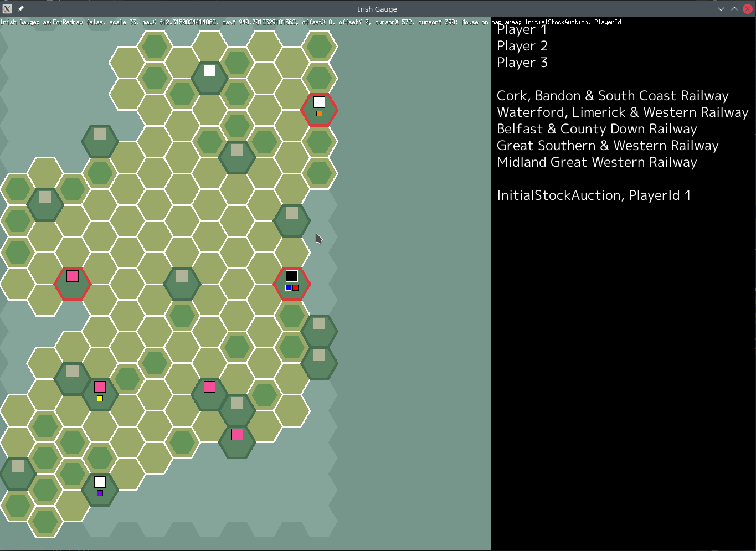Image resolution: width=756 pixels, height=551 pixels.
Task: Choose Cork, Bandon & South Coast Railway
Action: coord(613,96)
